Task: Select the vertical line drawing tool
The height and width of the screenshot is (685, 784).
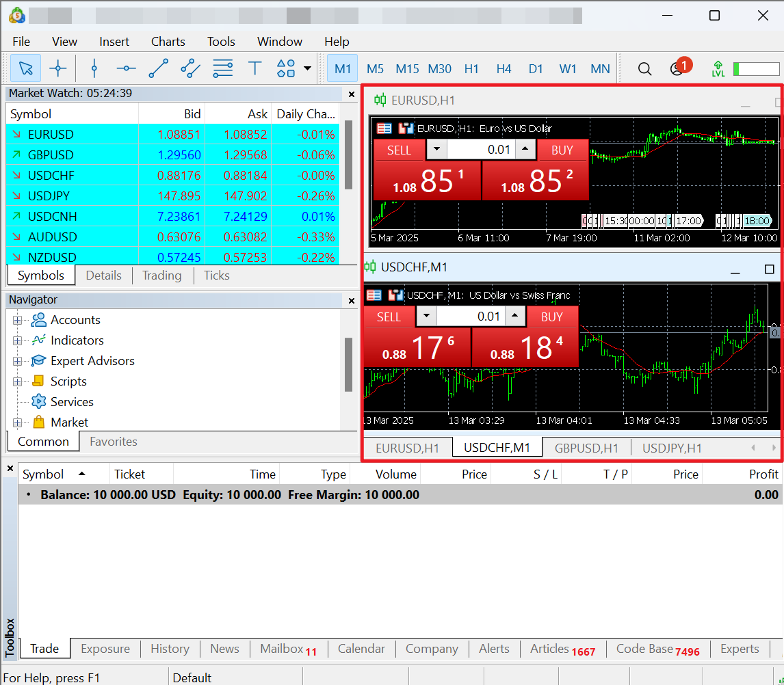Action: 94,68
